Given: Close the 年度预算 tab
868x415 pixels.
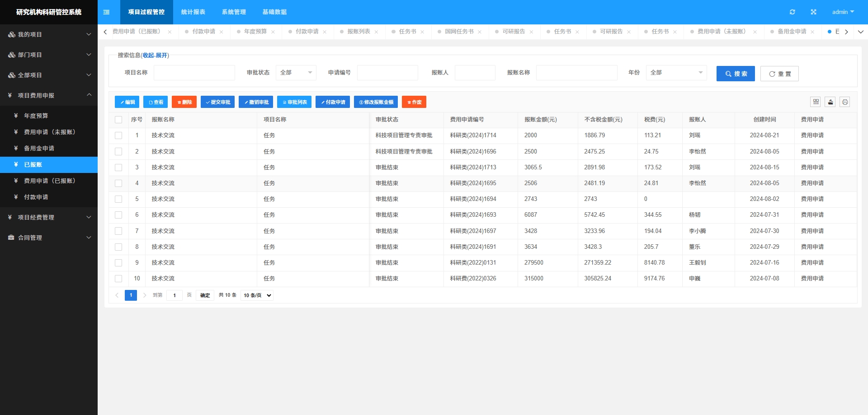Looking at the screenshot, I should (x=273, y=32).
